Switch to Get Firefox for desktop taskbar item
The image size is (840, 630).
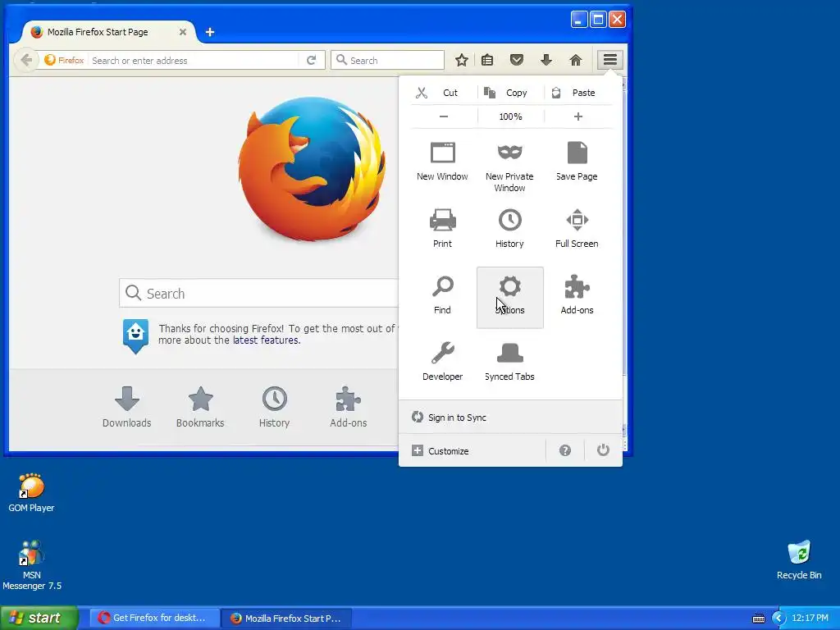(x=153, y=618)
